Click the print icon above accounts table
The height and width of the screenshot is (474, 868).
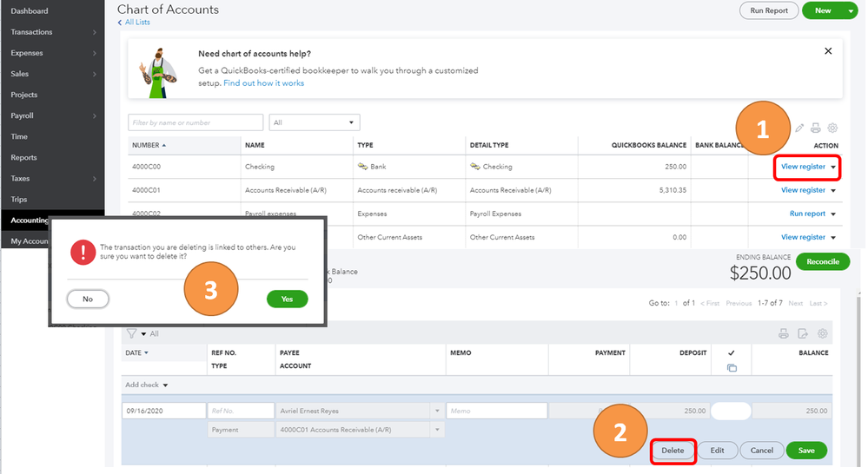click(x=816, y=128)
